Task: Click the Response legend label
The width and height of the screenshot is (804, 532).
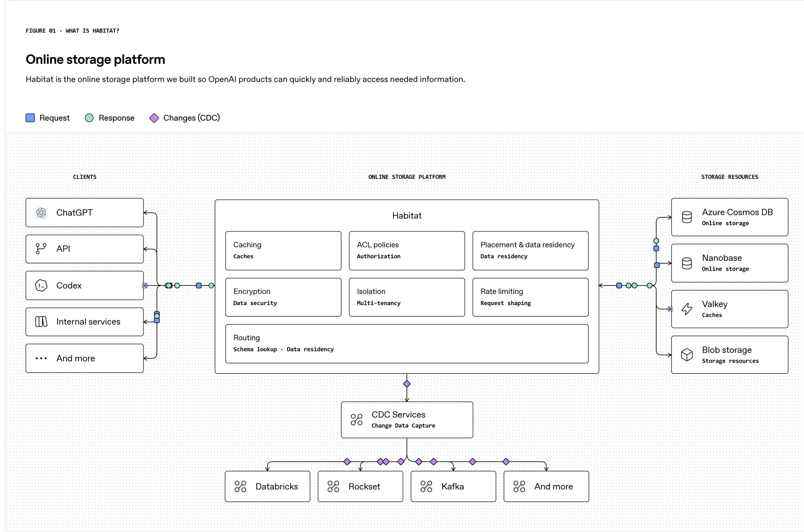Action: click(117, 118)
